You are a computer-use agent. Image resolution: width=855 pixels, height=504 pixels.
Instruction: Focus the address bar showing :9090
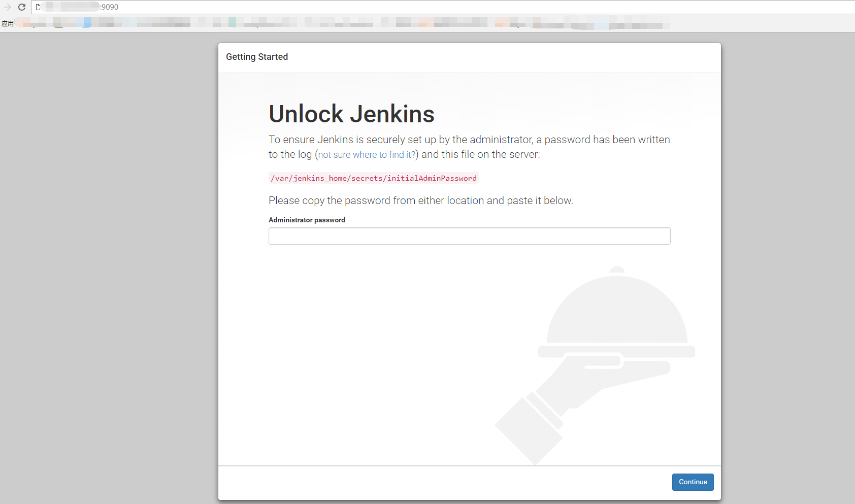click(443, 7)
